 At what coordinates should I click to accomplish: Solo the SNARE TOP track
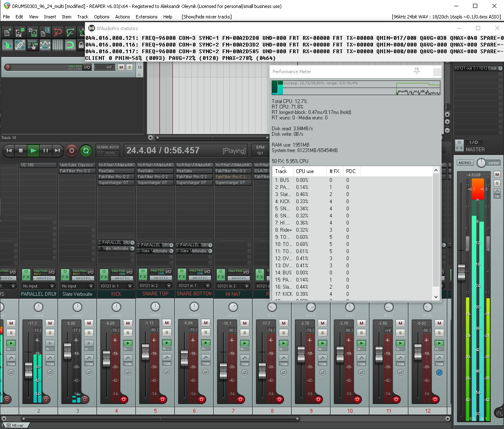tap(167, 333)
